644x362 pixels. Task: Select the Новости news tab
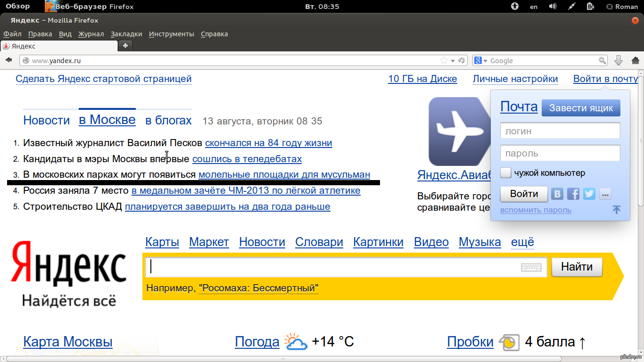click(46, 120)
